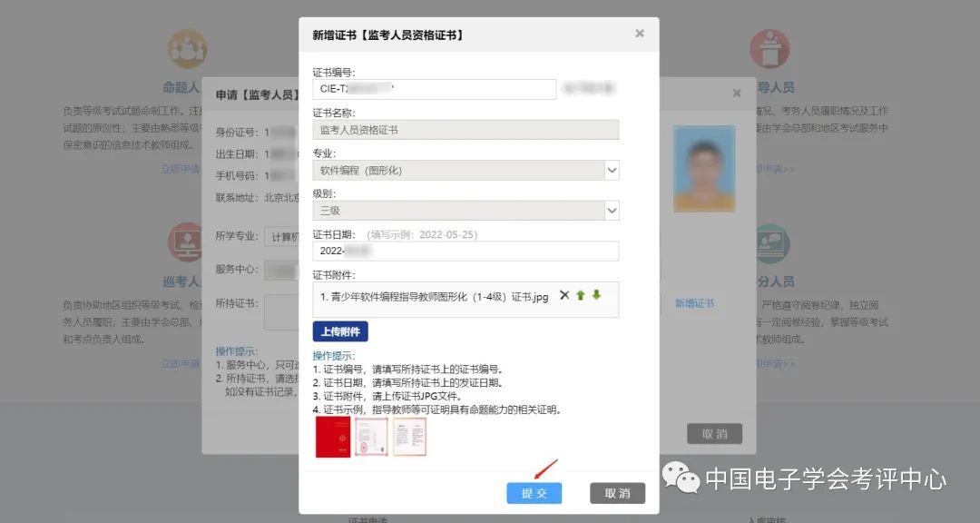Click the 新增证书 link in the background dialog

pos(694,302)
